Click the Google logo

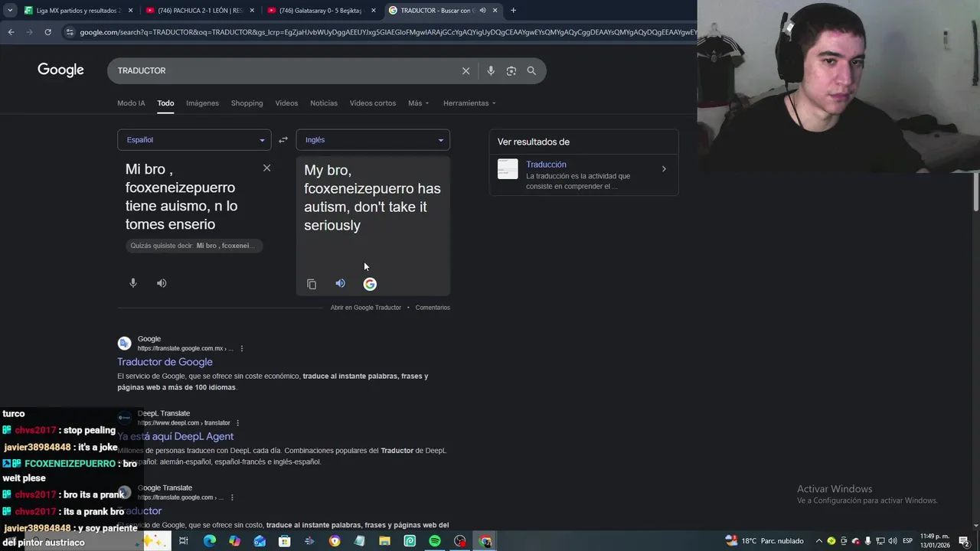point(60,70)
